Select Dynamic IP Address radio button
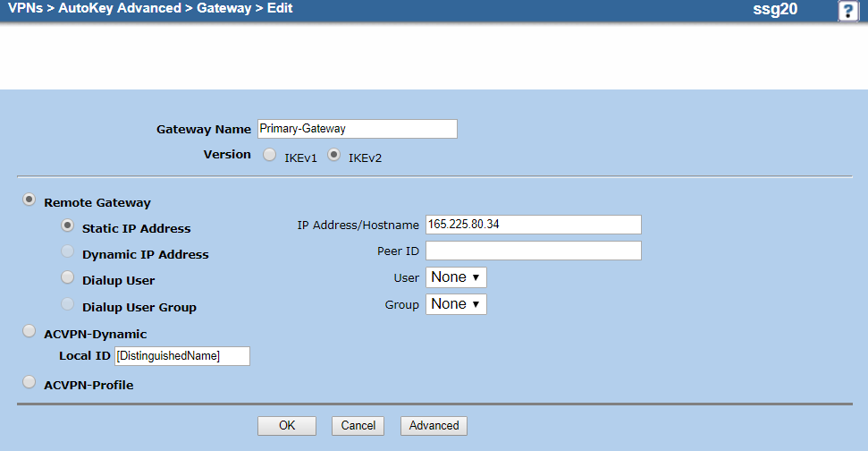 [x=67, y=252]
